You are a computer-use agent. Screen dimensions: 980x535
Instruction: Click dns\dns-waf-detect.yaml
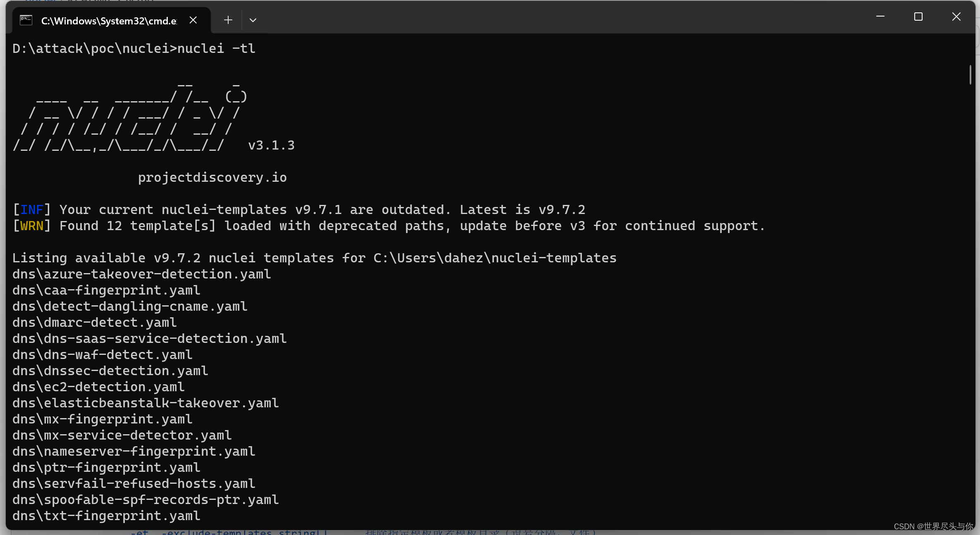pyautogui.click(x=103, y=355)
